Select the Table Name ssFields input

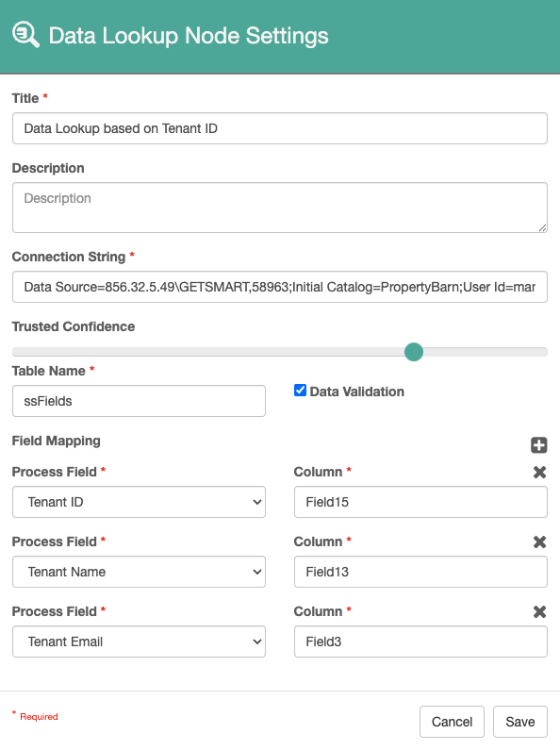139,401
